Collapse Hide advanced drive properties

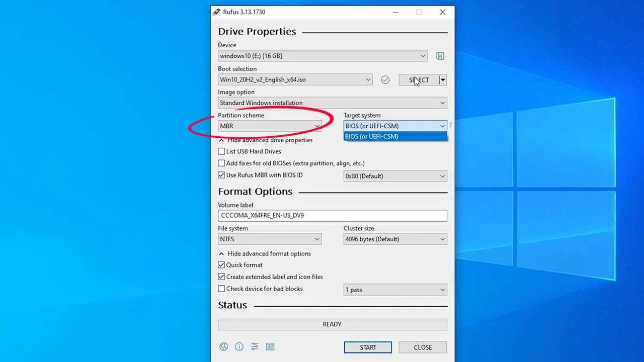266,140
